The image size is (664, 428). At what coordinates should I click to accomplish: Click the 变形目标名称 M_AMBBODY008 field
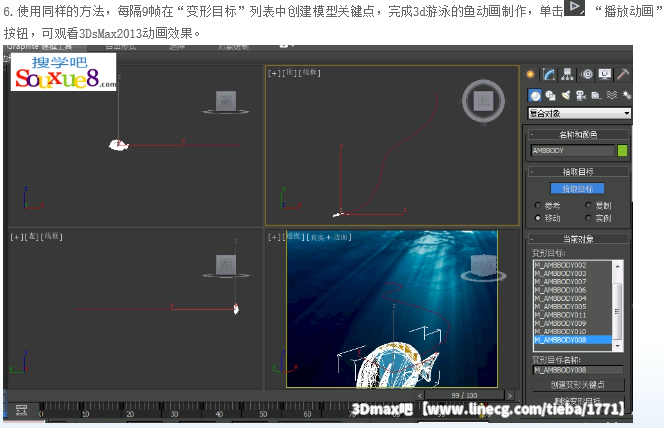click(578, 370)
